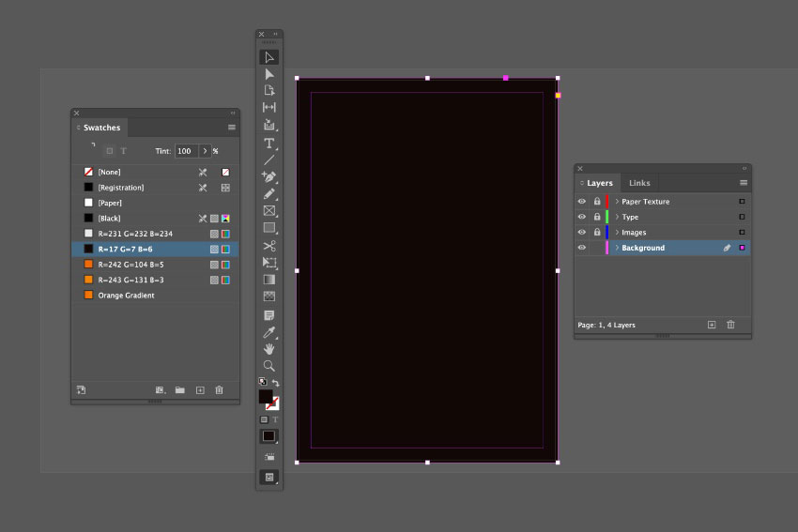Swap fill and stroke colors
Viewport: 798px width, 532px height.
275,383
